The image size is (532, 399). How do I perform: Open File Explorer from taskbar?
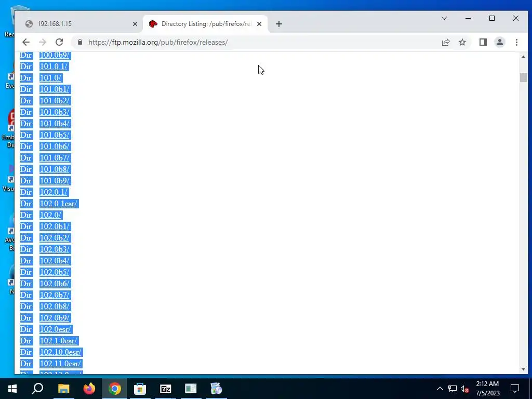(x=63, y=389)
